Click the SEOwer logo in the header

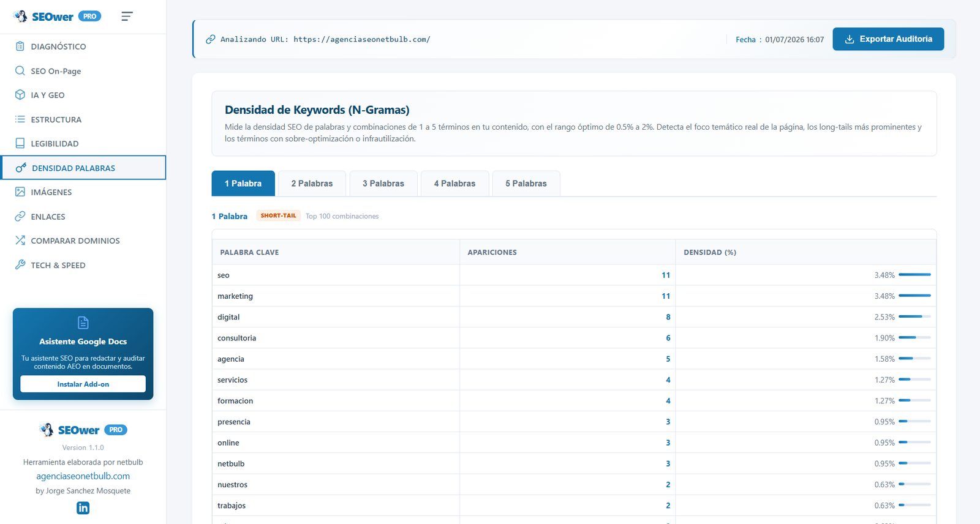pyautogui.click(x=43, y=17)
